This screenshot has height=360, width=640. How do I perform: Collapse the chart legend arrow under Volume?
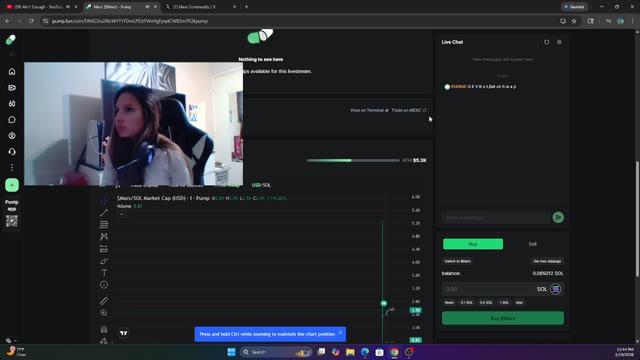122,214
